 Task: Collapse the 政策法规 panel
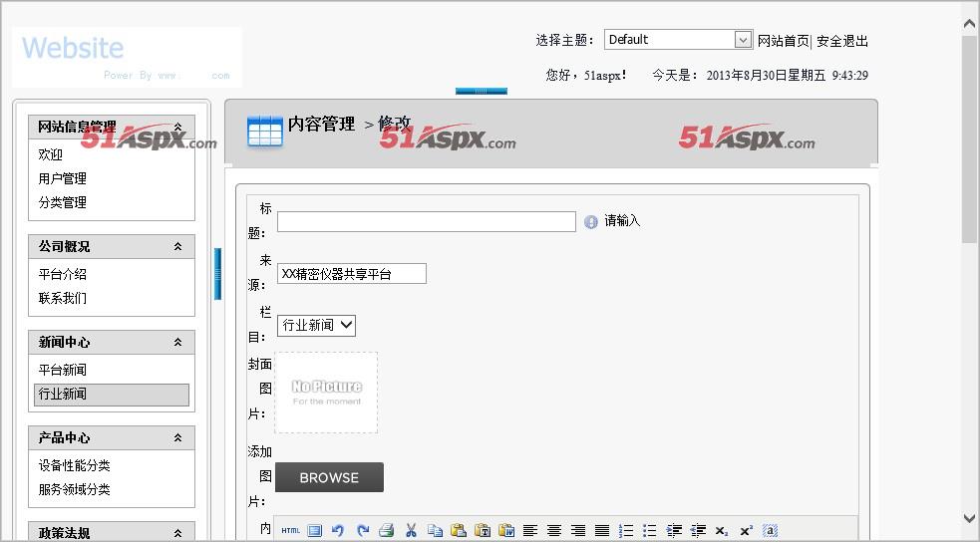pyautogui.click(x=178, y=533)
